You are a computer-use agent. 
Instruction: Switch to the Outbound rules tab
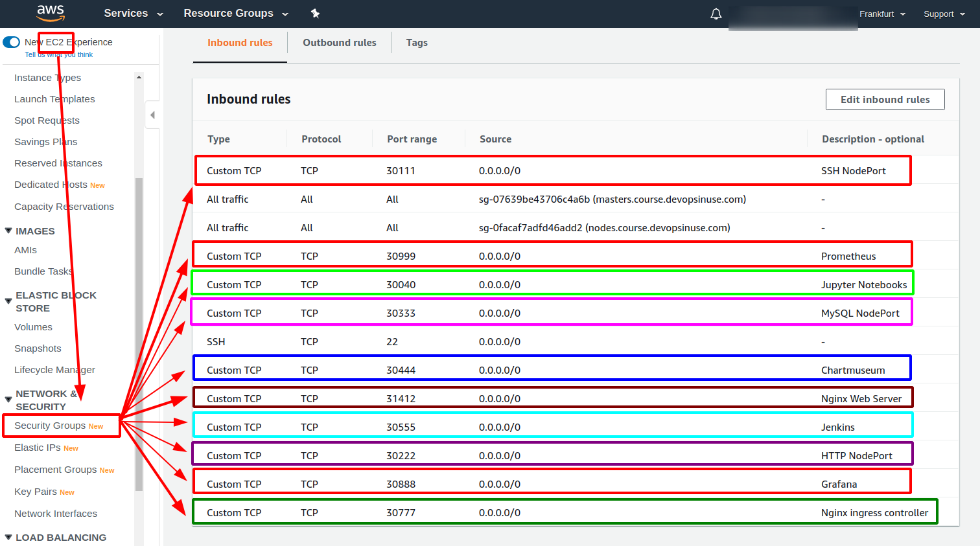pos(340,43)
